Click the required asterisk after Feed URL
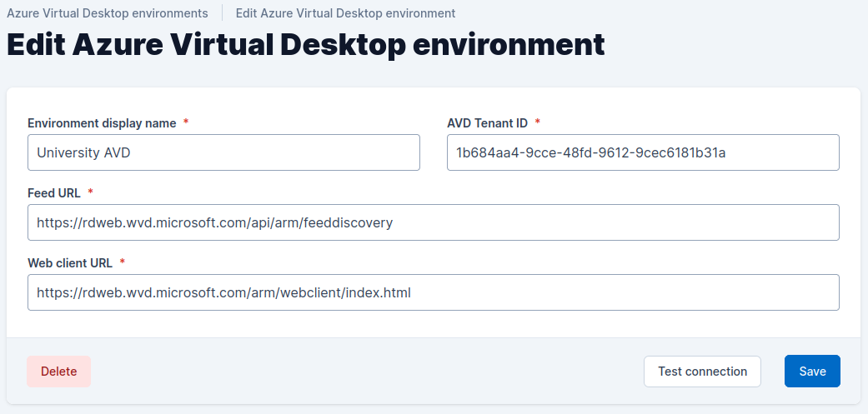The width and height of the screenshot is (868, 414). pyautogui.click(x=91, y=192)
